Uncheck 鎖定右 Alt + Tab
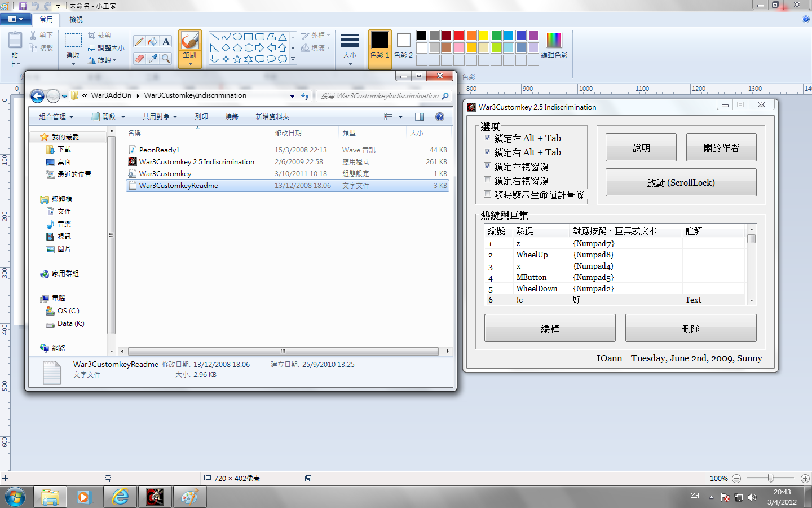 [488, 152]
